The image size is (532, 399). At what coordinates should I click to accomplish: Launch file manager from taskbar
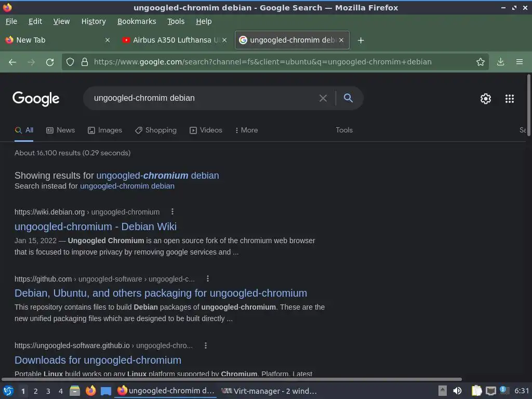(x=75, y=391)
